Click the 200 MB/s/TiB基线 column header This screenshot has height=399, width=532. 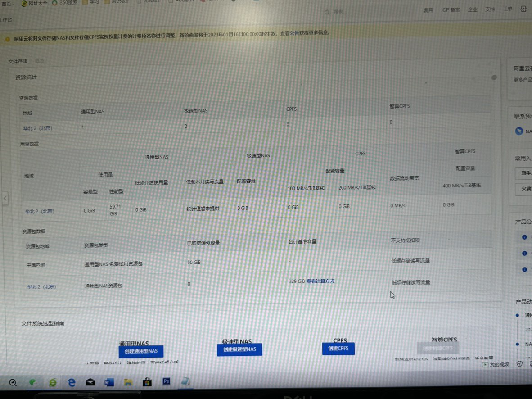(x=357, y=187)
